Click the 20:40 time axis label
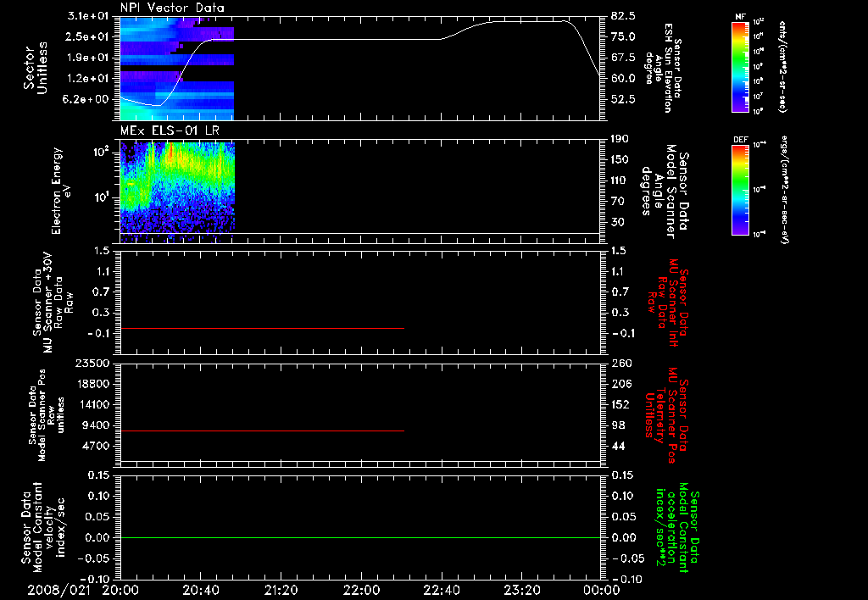The height and width of the screenshot is (600, 868). (x=201, y=590)
